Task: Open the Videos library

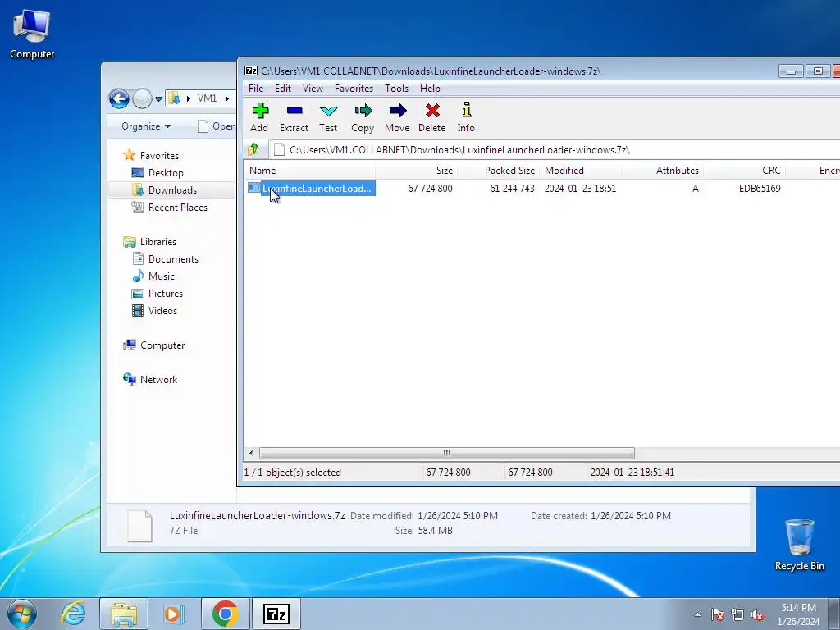Action: coord(162,311)
